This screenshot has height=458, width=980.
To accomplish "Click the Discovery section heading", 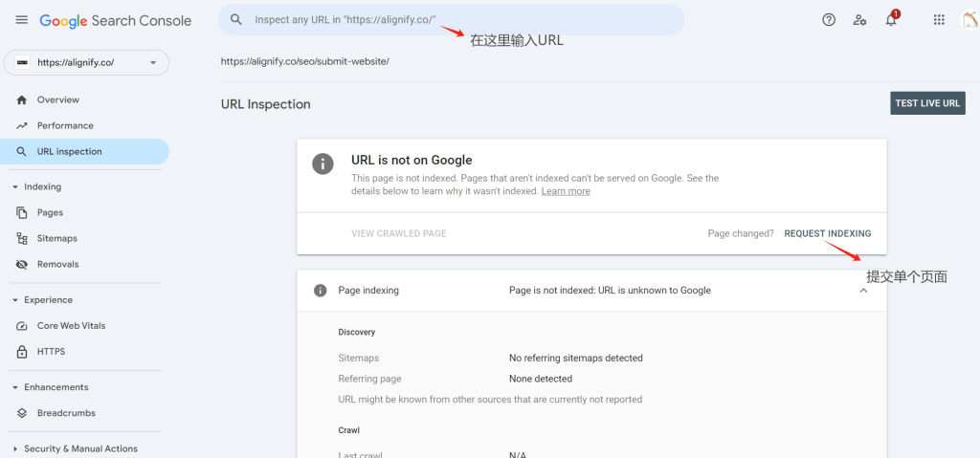I will tap(357, 333).
